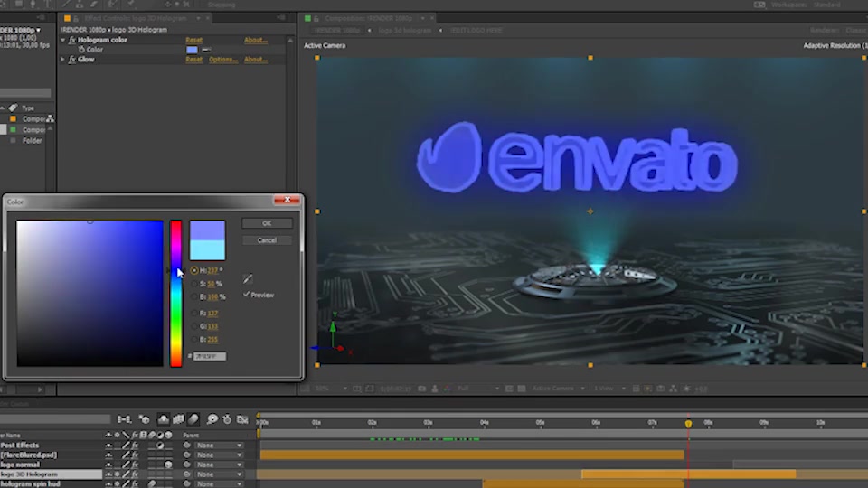Click the hue value 237

[x=212, y=270]
